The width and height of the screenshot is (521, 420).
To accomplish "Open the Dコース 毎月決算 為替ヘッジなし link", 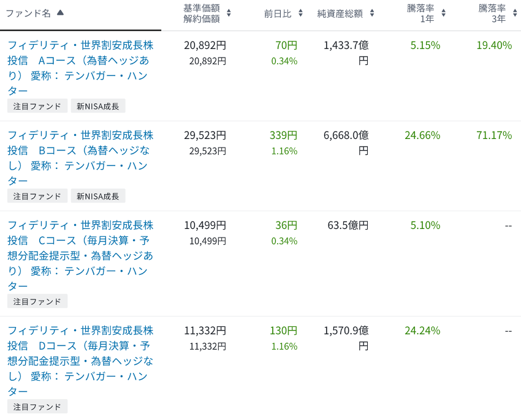I will [x=80, y=361].
